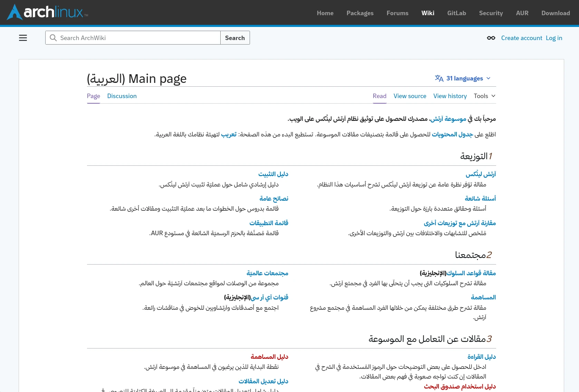Open the Packages nav item
The width and height of the screenshot is (579, 392).
coord(360,13)
